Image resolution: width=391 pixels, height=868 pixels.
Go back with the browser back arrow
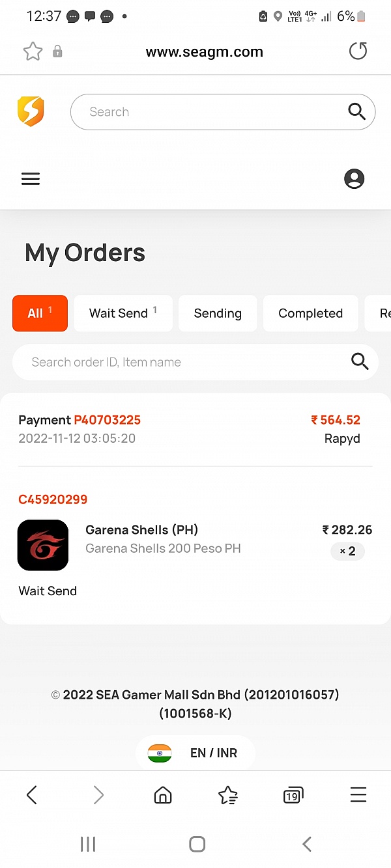(32, 794)
